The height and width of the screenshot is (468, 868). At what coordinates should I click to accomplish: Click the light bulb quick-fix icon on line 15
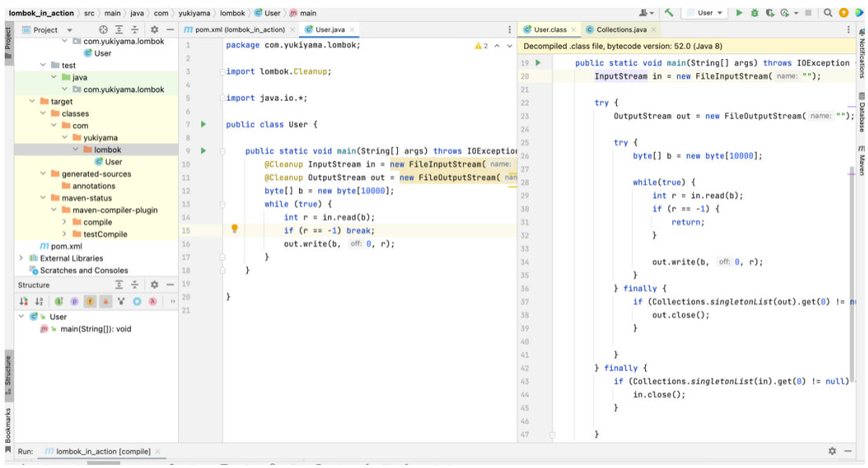coord(235,229)
